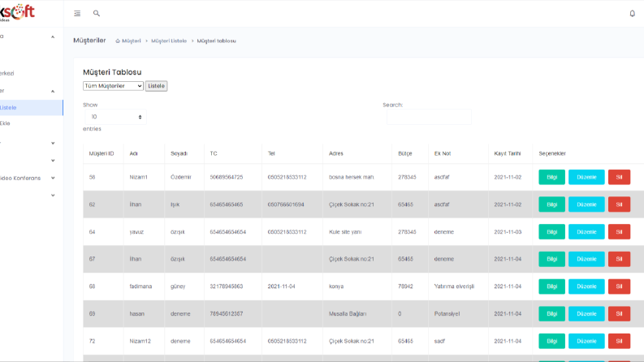Click Düzenle button for customer hasan
This screenshot has width=644, height=362.
[x=586, y=313]
